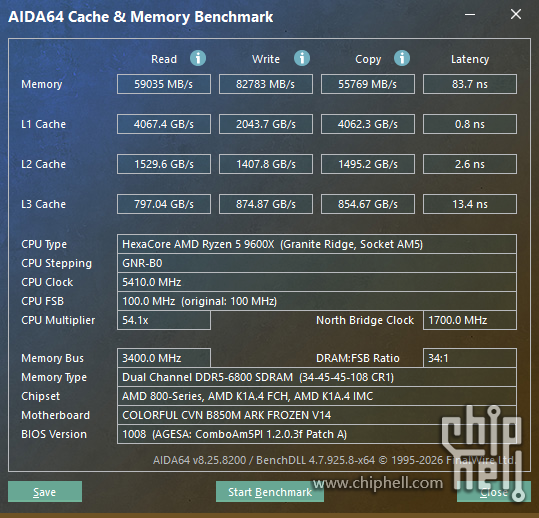Click the L3 Cache Write value 874.87 GB/s

[266, 204]
